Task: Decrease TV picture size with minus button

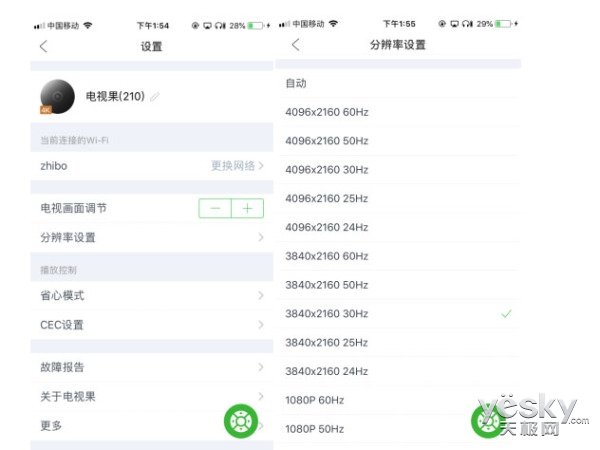Action: [x=215, y=209]
